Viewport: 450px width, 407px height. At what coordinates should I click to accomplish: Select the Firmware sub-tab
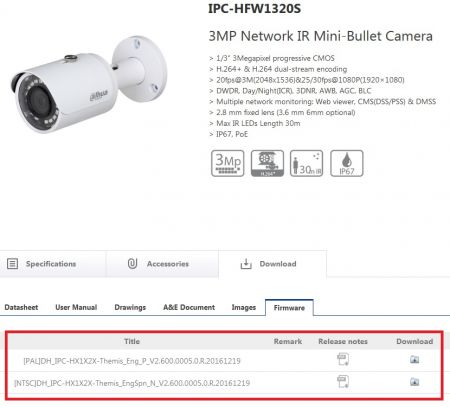[289, 308]
